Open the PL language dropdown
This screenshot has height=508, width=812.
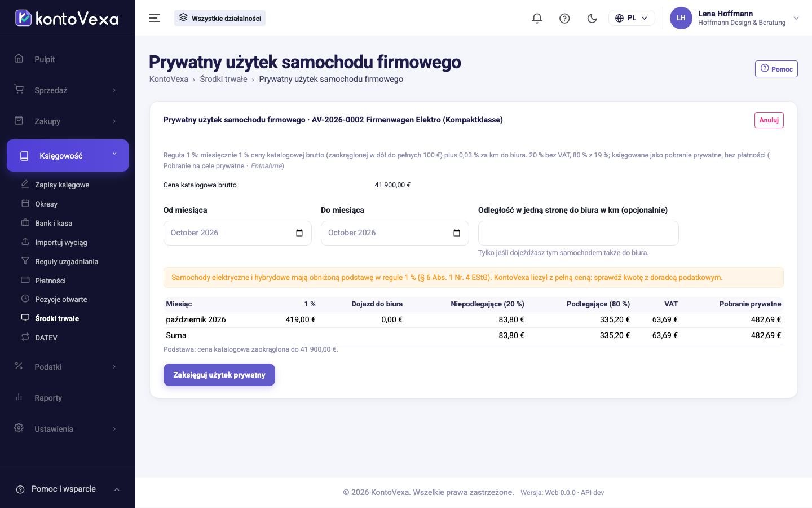point(632,18)
